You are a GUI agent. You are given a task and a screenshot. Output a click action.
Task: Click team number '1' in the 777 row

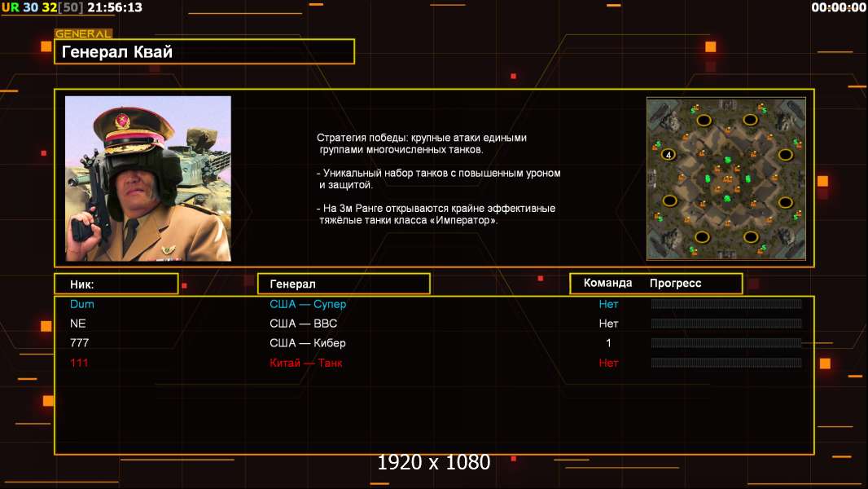608,343
